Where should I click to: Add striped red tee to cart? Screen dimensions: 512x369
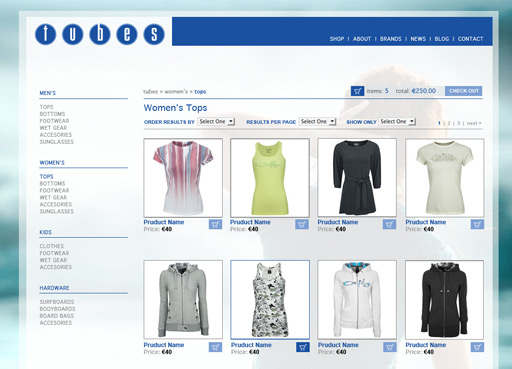pyautogui.click(x=215, y=224)
